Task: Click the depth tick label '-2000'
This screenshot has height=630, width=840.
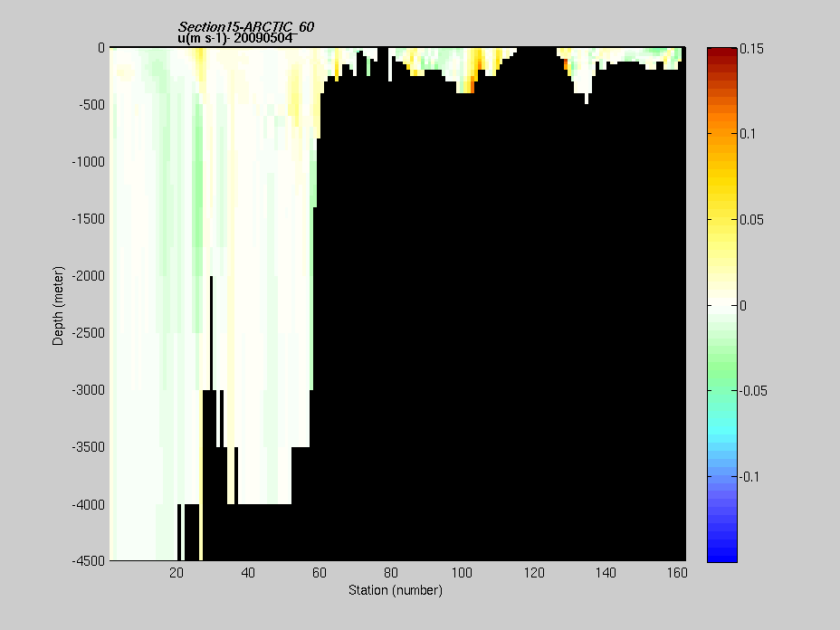Action: [89, 276]
